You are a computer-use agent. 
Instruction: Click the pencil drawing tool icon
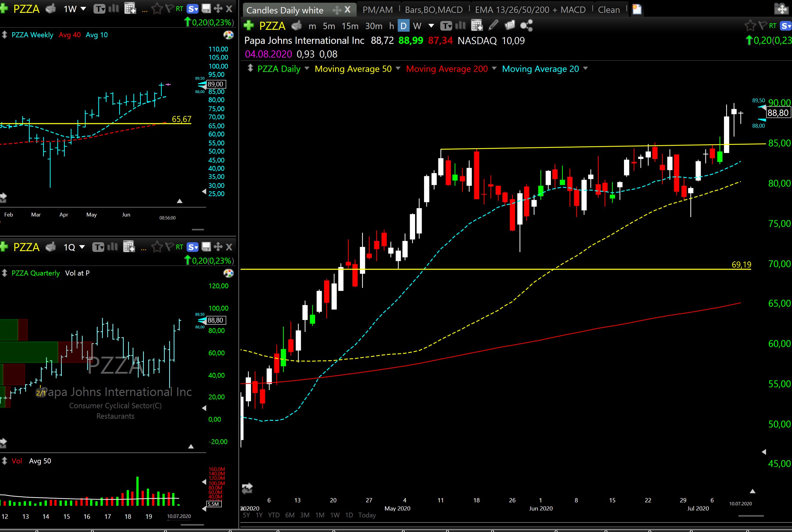coord(493,25)
